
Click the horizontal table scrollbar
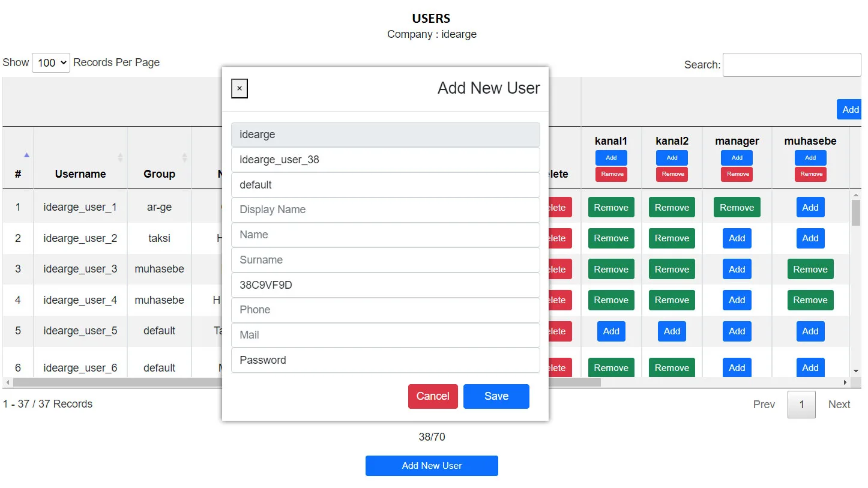tap(307, 382)
